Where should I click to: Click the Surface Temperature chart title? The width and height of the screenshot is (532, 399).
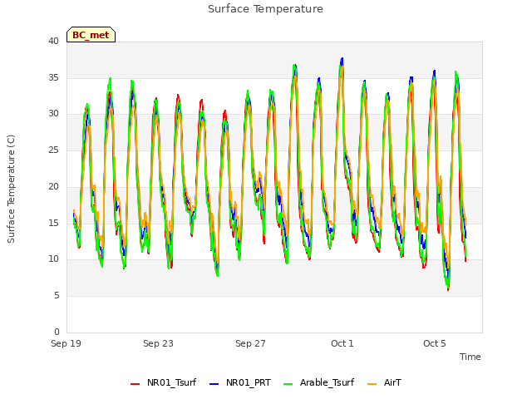click(x=265, y=9)
